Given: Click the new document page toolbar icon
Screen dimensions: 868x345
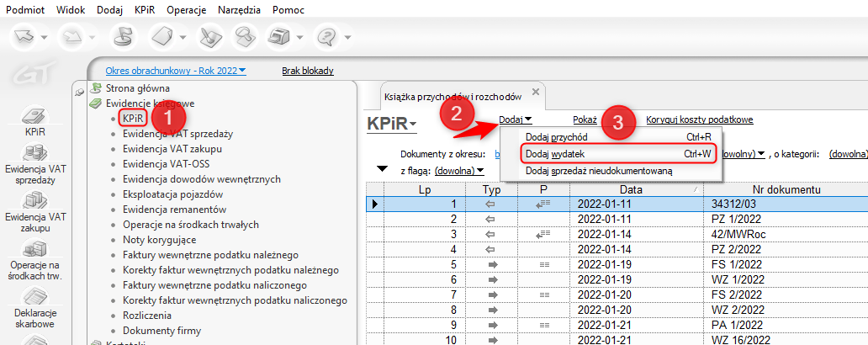Looking at the screenshot, I should [x=164, y=38].
